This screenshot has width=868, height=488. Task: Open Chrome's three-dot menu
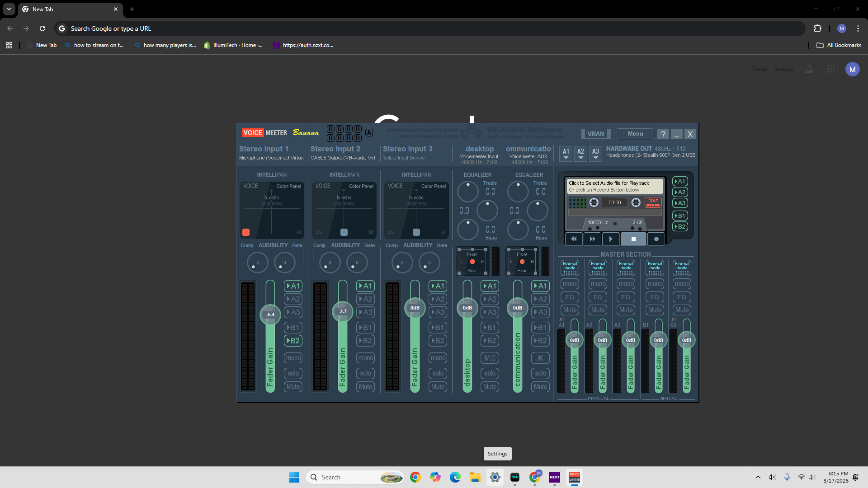tap(858, 28)
